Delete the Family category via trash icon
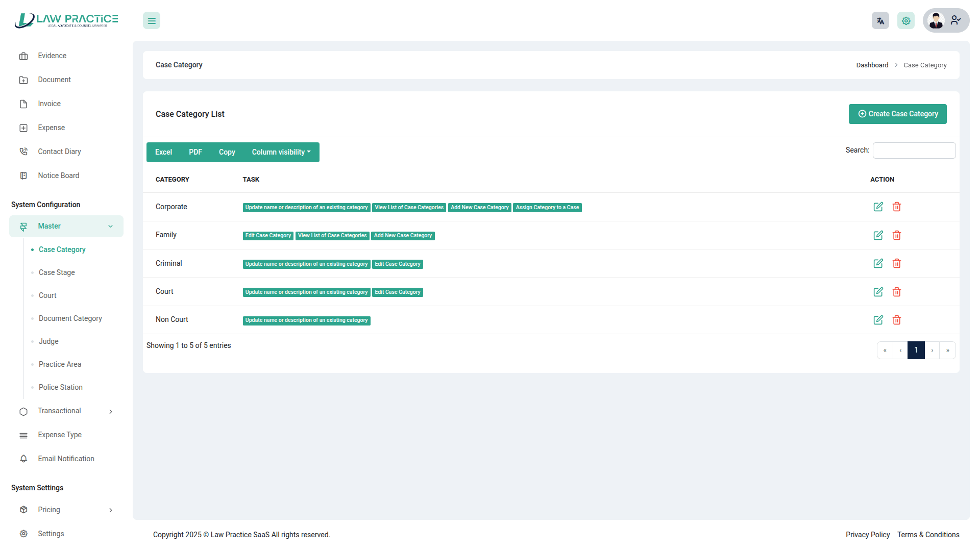 (897, 235)
